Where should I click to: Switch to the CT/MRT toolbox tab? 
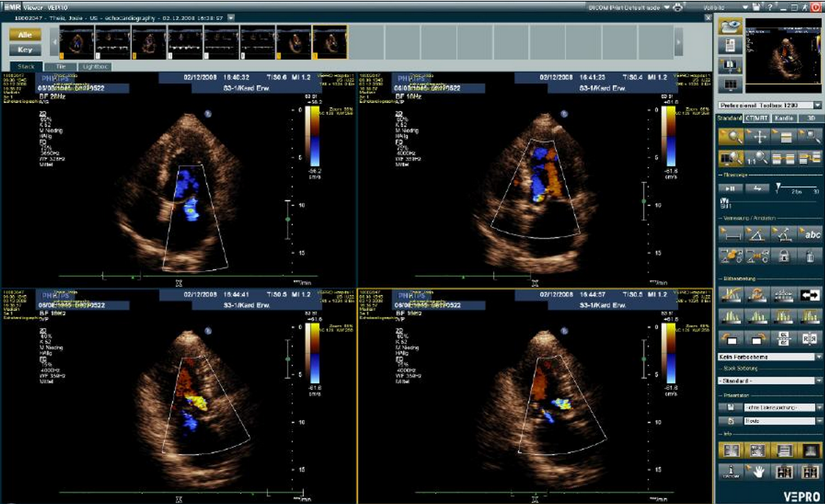[757, 118]
